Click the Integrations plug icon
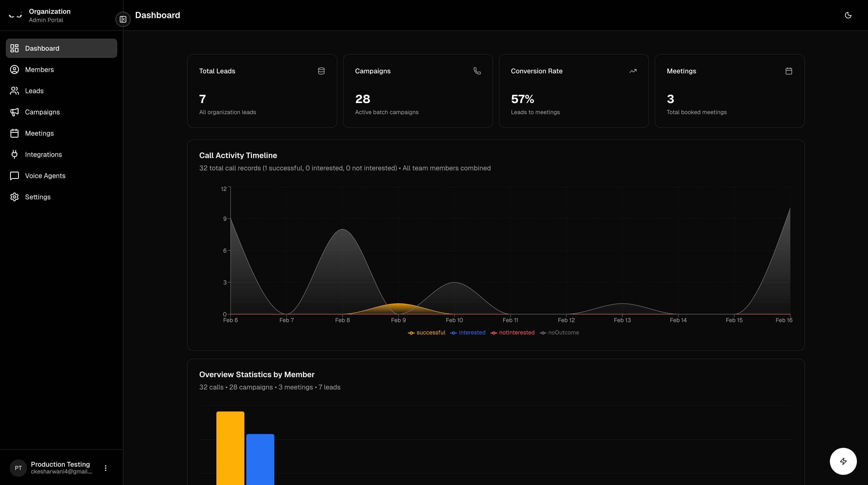Screen dimensions: 868x485 [x=14, y=154]
